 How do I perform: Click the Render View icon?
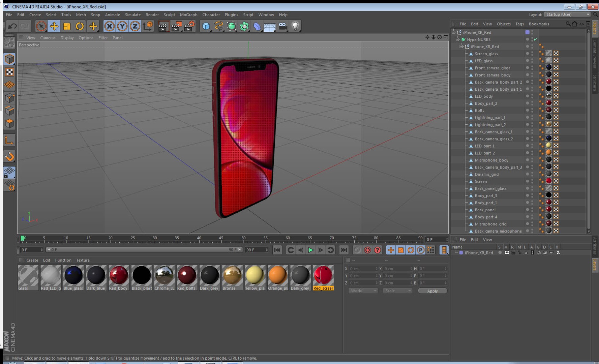click(x=163, y=26)
